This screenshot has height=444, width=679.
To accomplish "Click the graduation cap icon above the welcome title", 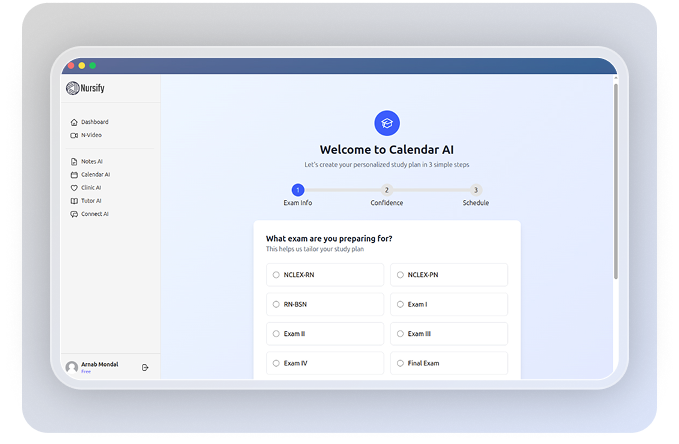I will pos(387,123).
